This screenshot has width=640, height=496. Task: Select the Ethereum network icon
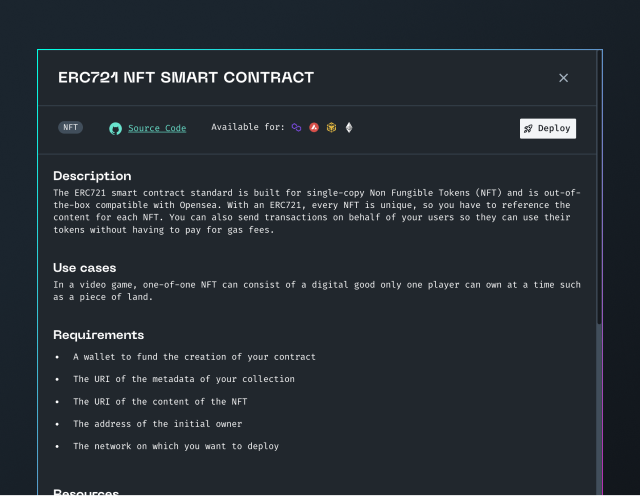349,127
